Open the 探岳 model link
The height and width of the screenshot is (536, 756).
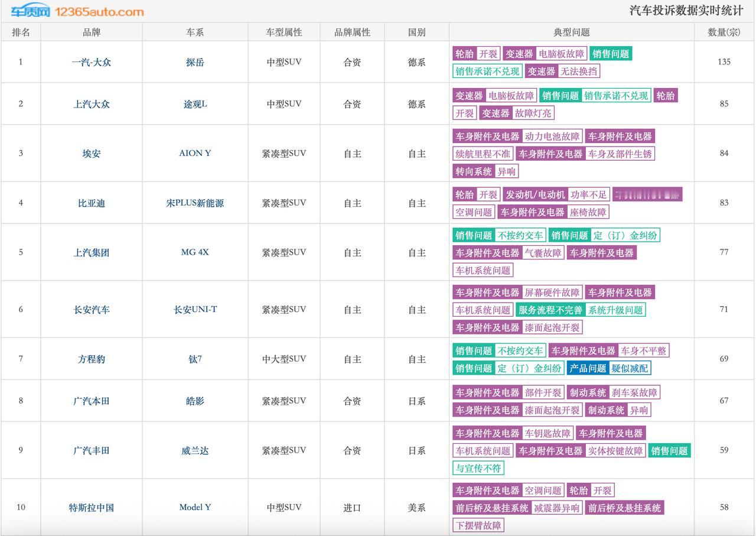[195, 62]
